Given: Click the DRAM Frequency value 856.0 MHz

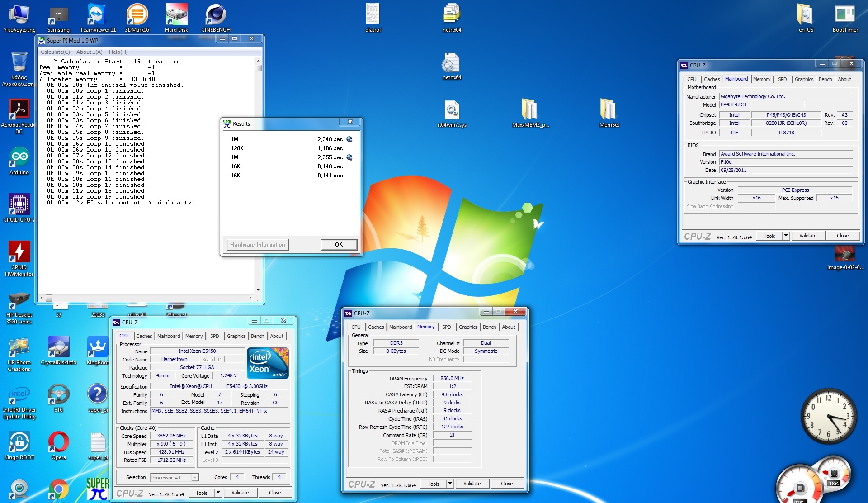Looking at the screenshot, I should [452, 378].
